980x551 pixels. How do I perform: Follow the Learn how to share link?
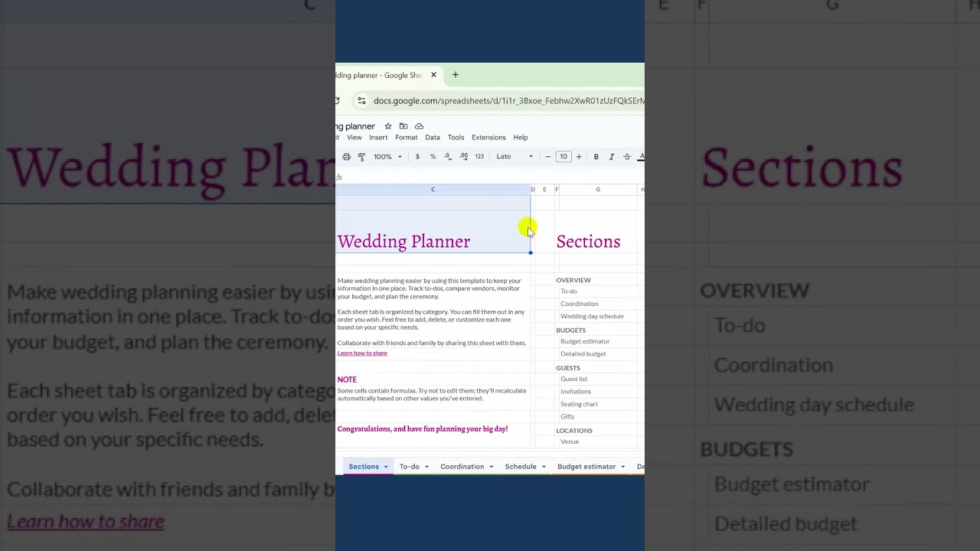pos(362,353)
